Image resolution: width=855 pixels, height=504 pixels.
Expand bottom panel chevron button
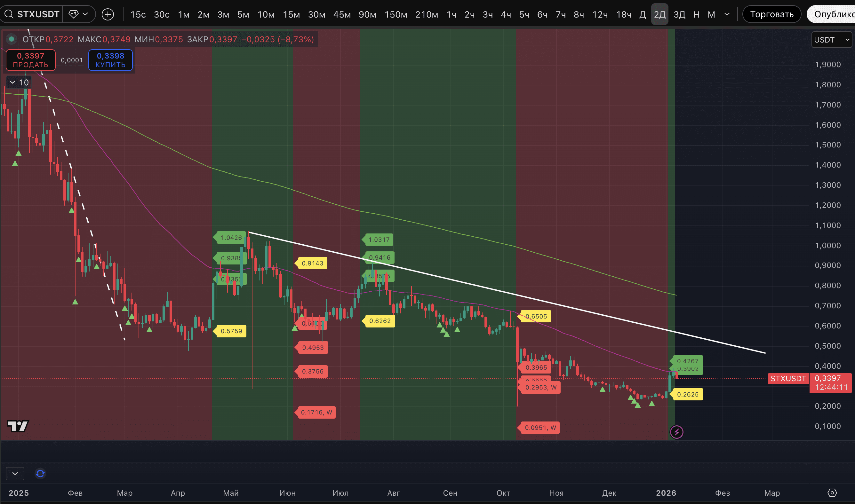[15, 473]
